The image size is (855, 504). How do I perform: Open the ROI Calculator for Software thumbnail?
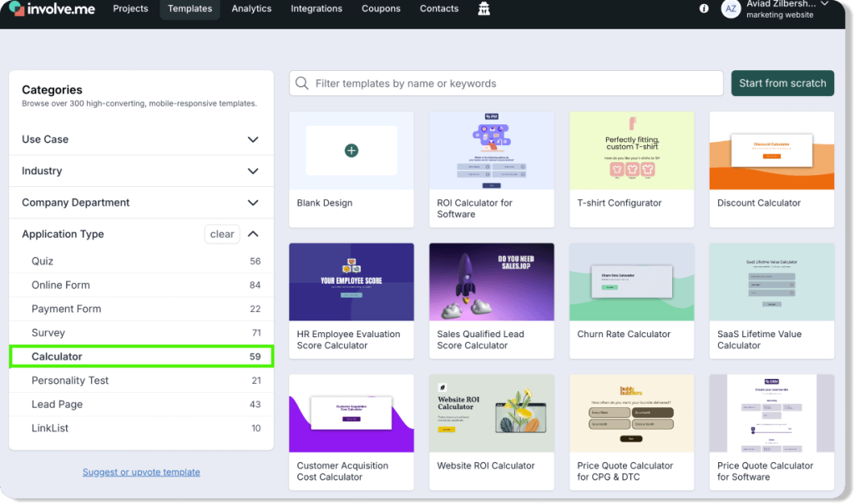pyautogui.click(x=491, y=151)
